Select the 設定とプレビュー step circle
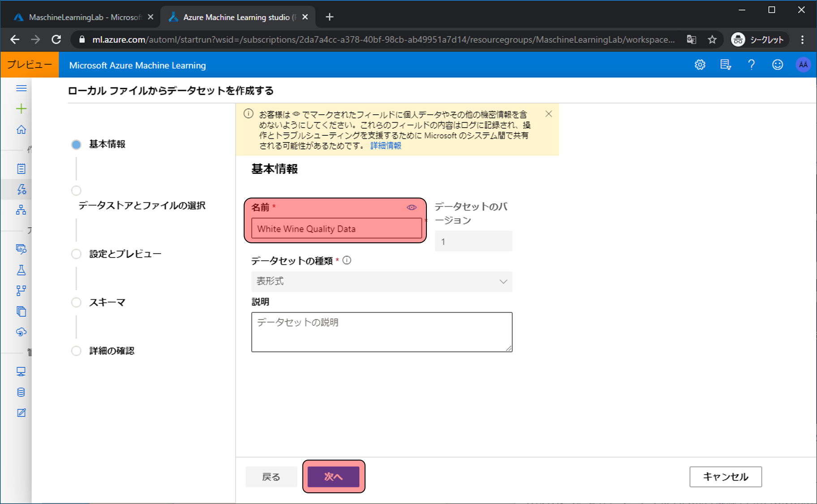 pyautogui.click(x=76, y=254)
